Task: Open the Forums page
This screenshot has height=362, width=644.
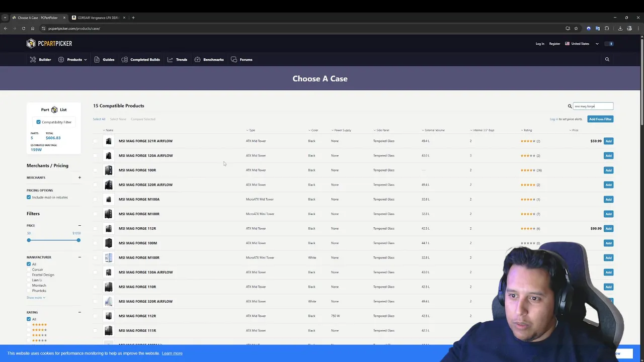Action: click(242, 59)
